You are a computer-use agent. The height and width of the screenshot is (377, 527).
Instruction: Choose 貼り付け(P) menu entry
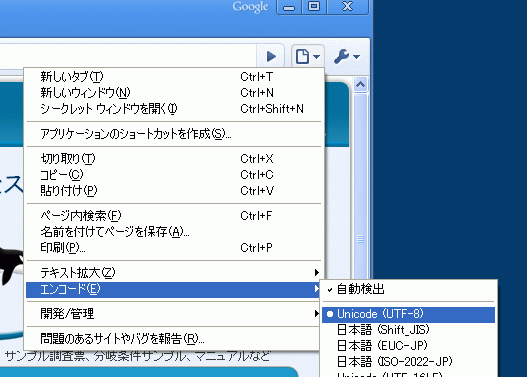pyautogui.click(x=174, y=191)
